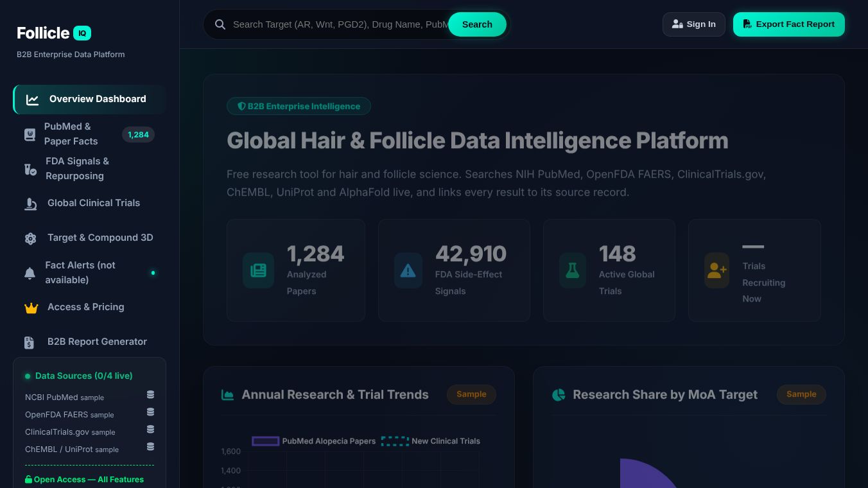Click the 1,284 badge on PubMed item
This screenshot has height=488, width=868.
coord(138,135)
